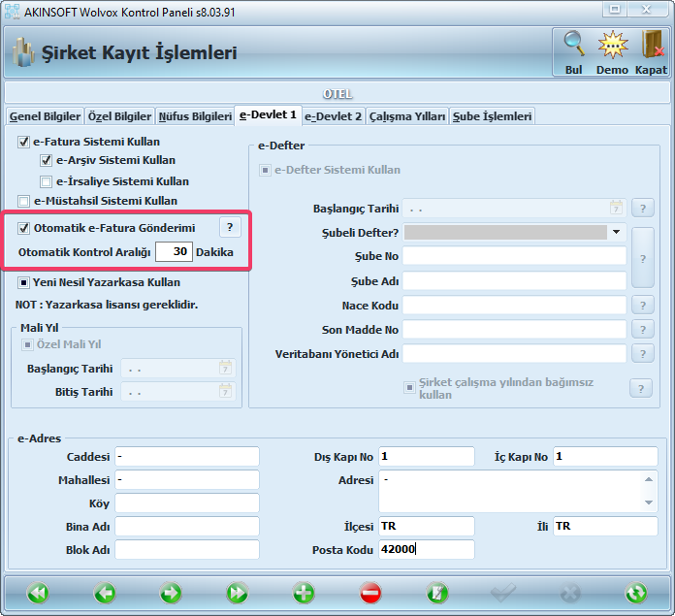Click the grayed save checkmark icon
This screenshot has height=616, width=675.
point(503,593)
